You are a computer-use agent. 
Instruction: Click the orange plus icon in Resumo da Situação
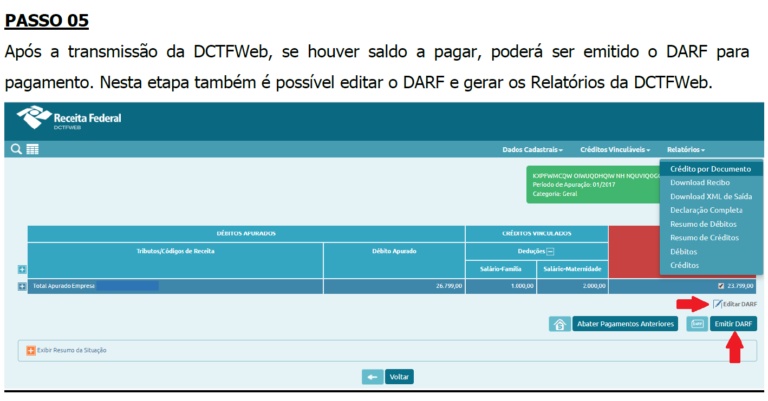[x=31, y=350]
